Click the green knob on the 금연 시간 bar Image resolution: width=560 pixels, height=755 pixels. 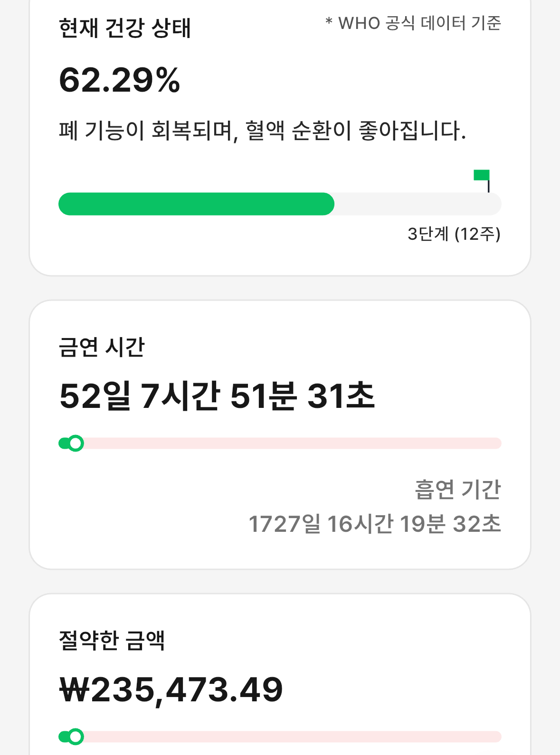click(x=75, y=444)
